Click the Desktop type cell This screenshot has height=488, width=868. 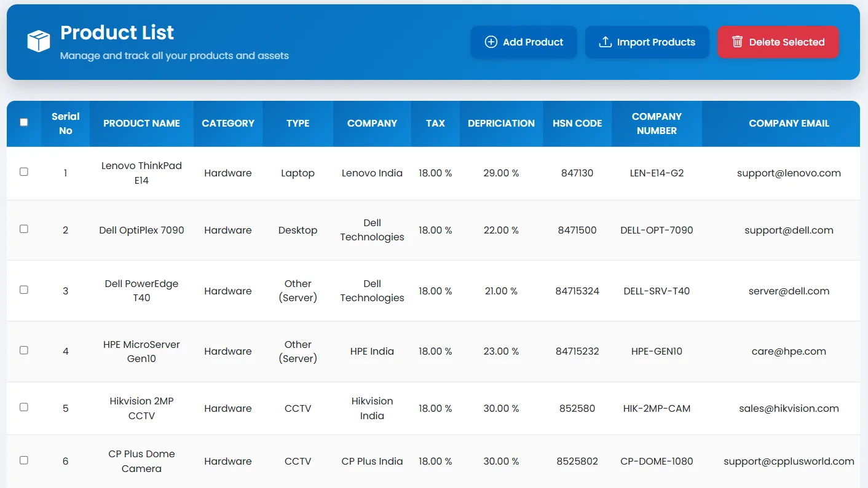coord(298,230)
